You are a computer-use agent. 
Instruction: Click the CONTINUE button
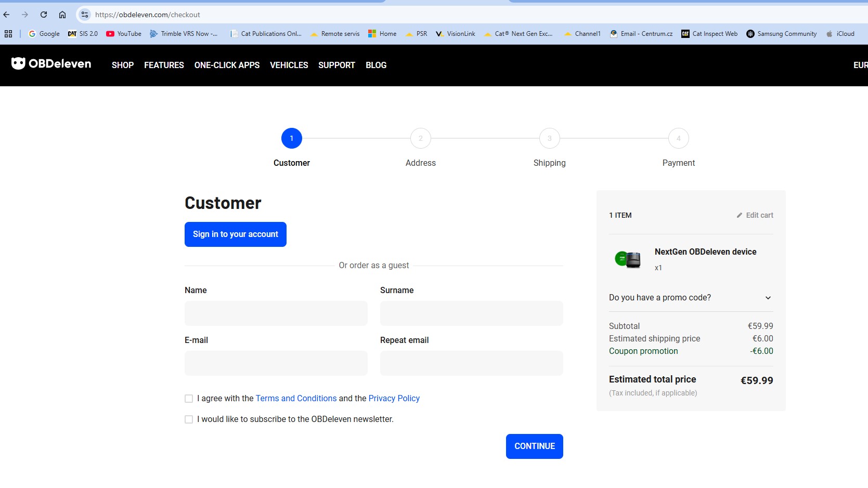tap(535, 446)
